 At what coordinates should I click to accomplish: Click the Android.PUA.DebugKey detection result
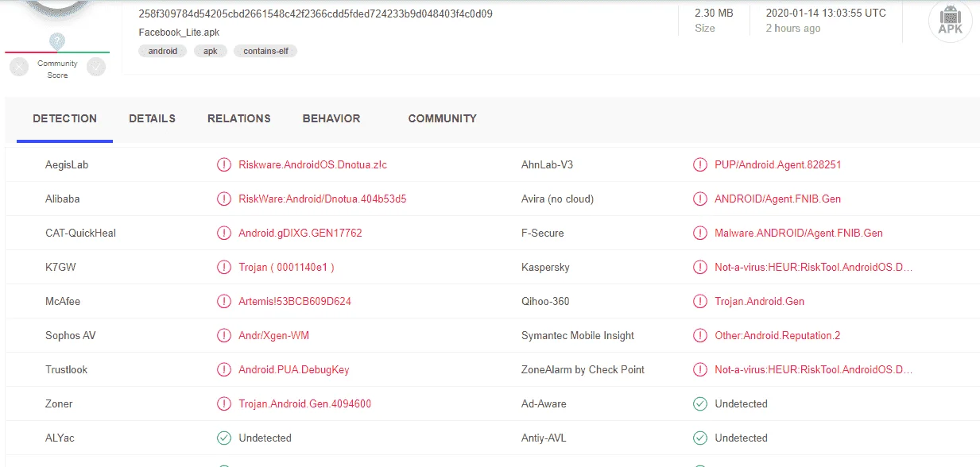294,369
